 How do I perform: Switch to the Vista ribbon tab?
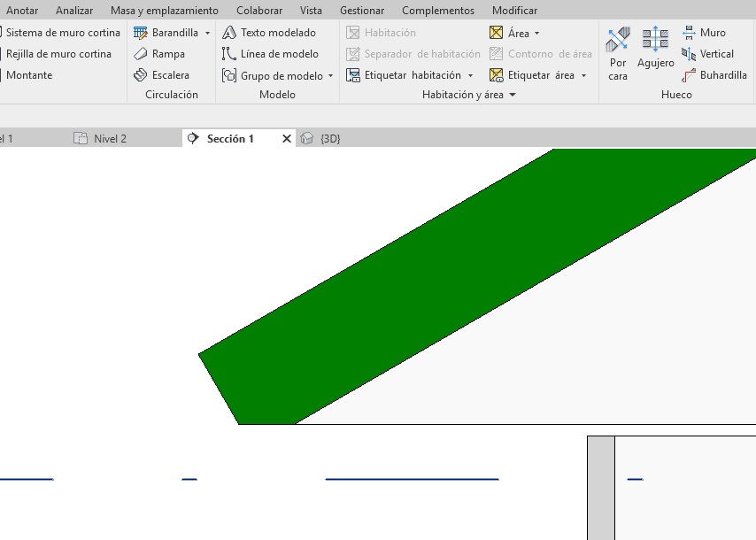click(x=311, y=11)
